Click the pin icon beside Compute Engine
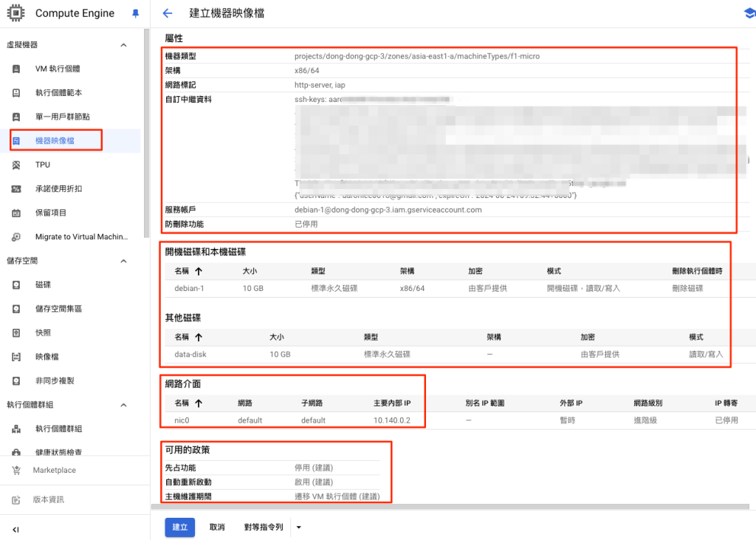This screenshot has width=756, height=540. click(x=136, y=13)
